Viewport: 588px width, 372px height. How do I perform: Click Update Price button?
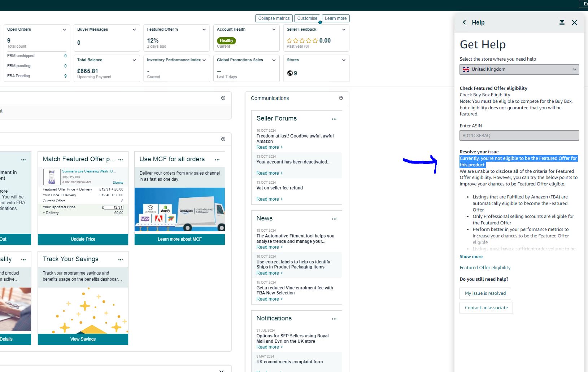pos(83,239)
